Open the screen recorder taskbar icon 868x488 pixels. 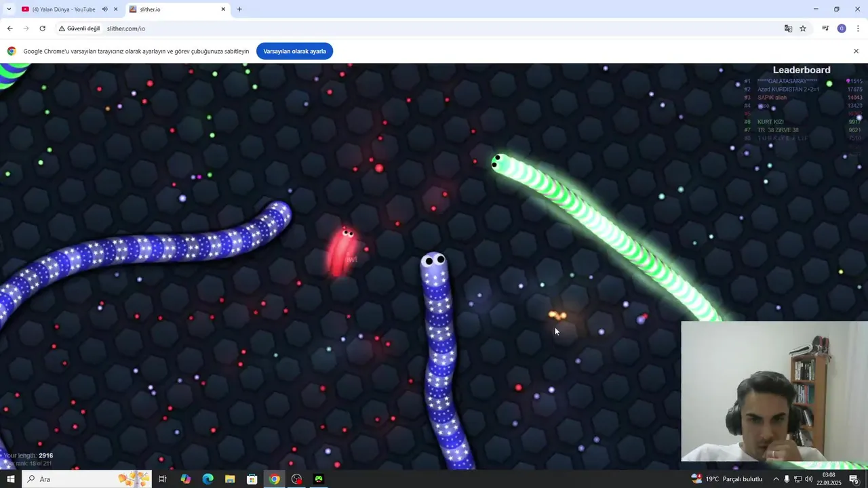coord(296,479)
